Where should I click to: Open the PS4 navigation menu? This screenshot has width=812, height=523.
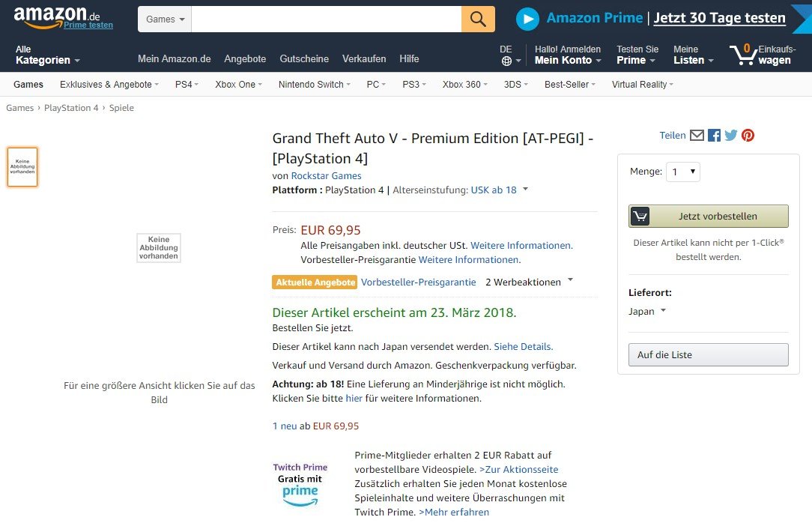pyautogui.click(x=186, y=85)
